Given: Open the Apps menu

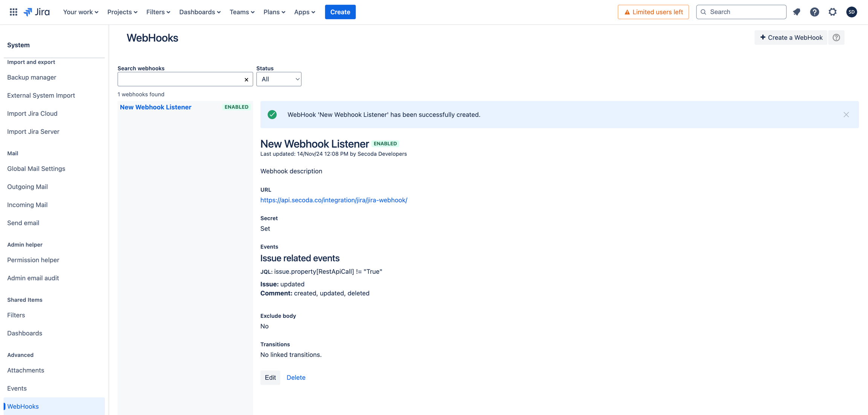Looking at the screenshot, I should tap(304, 12).
